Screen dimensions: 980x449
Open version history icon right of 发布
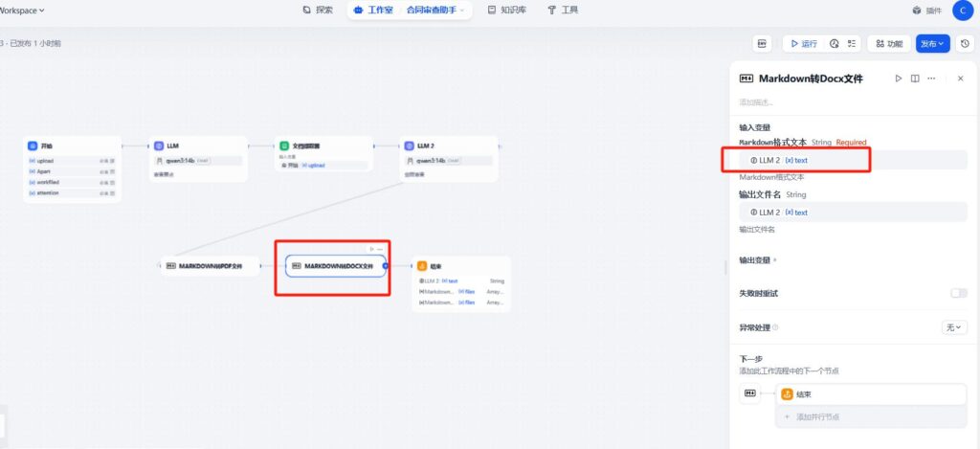pos(965,43)
